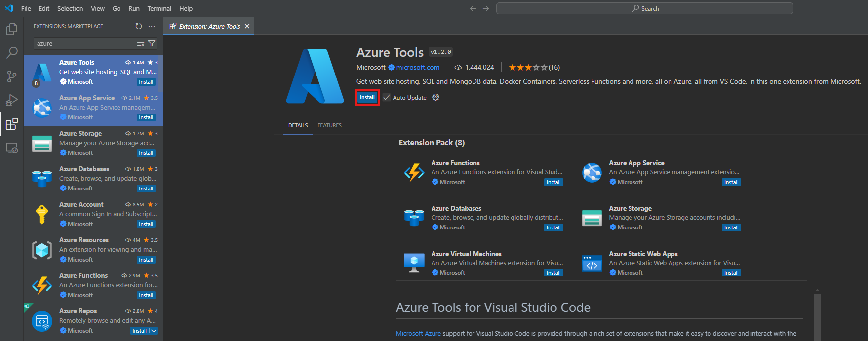The width and height of the screenshot is (868, 341).
Task: Open the Azure Tools manage gear icon
Action: pos(435,98)
